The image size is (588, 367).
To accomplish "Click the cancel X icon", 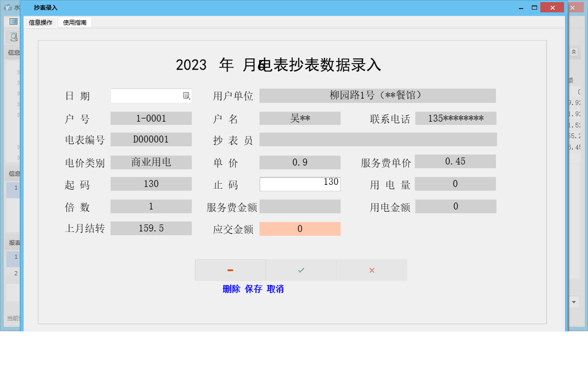I will 372,269.
